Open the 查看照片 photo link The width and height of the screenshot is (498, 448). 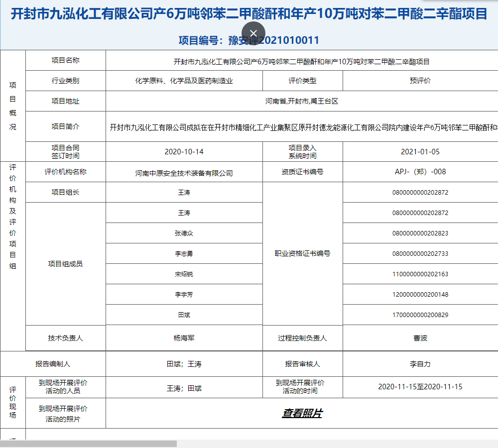(x=302, y=413)
